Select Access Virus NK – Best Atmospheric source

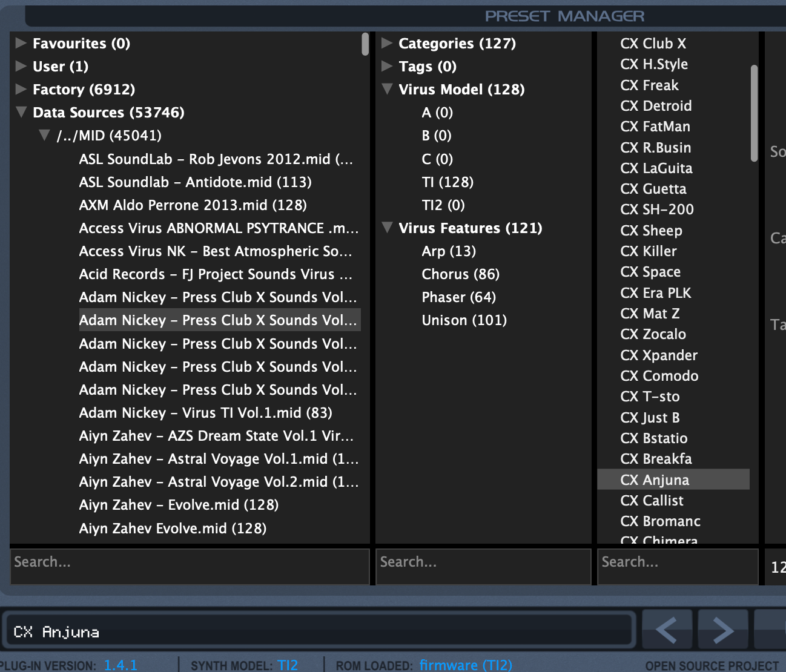coord(216,251)
